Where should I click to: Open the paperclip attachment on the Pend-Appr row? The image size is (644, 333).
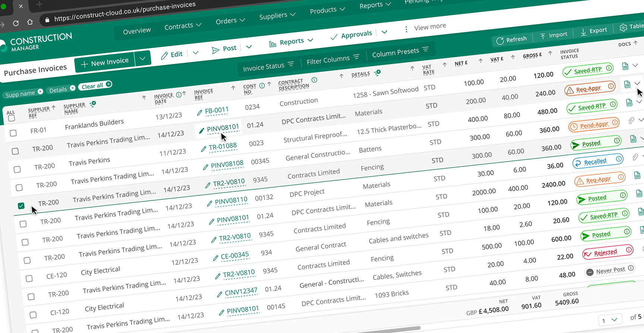(x=631, y=121)
